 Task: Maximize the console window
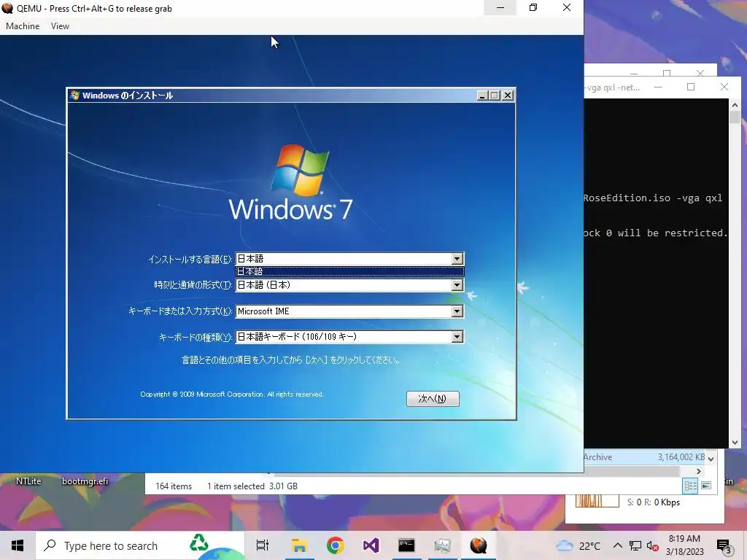pos(691,87)
